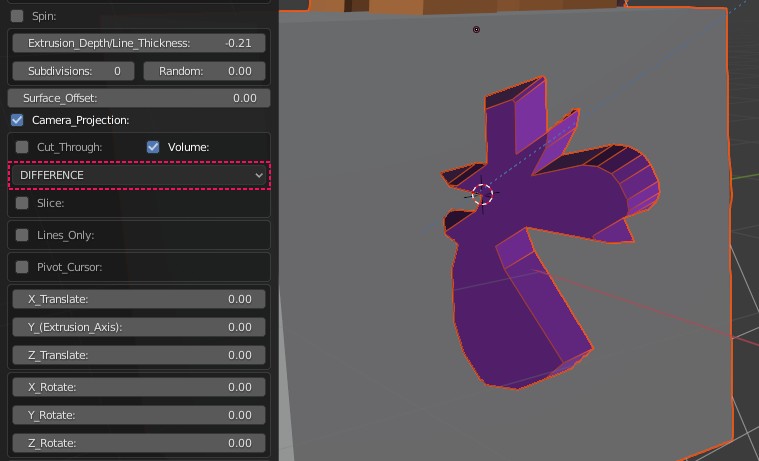The image size is (759, 461).
Task: Select the Subdivisions number field
Action: [73, 71]
